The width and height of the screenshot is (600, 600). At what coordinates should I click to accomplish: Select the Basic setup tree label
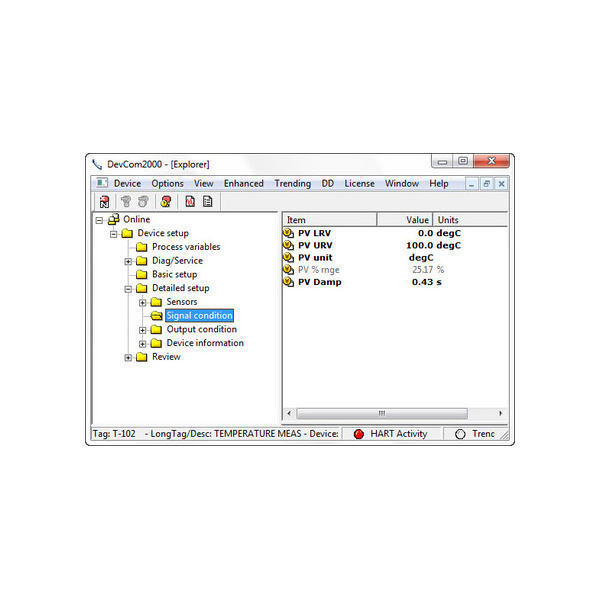pyautogui.click(x=174, y=274)
